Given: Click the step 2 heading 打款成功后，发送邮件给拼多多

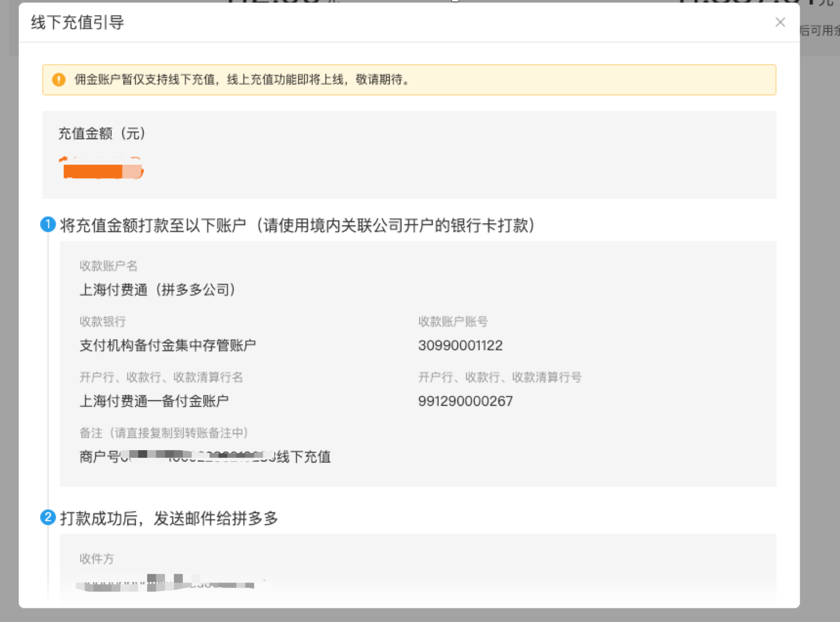Looking at the screenshot, I should (x=169, y=518).
